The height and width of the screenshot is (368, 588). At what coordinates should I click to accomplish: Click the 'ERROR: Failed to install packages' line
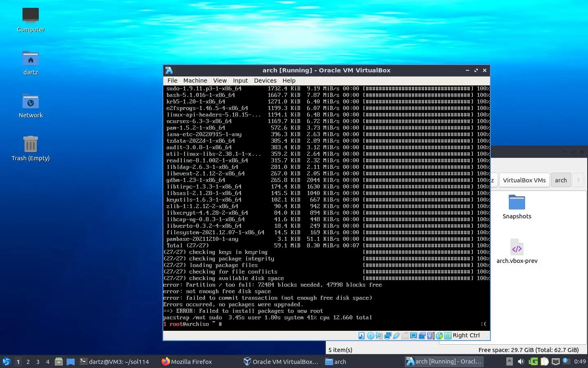(243, 311)
